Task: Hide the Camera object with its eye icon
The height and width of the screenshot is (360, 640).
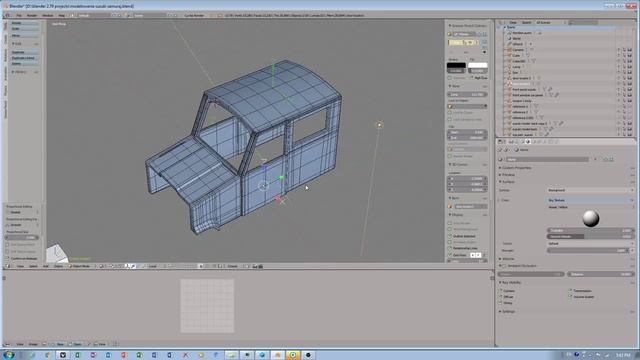Action: (618, 50)
